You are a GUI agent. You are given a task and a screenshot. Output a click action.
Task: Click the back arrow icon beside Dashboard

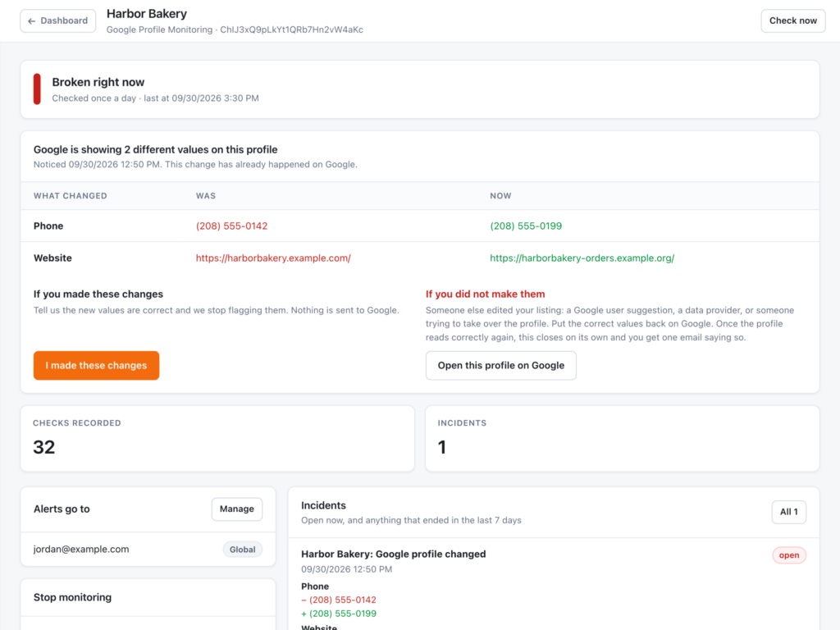pos(32,21)
